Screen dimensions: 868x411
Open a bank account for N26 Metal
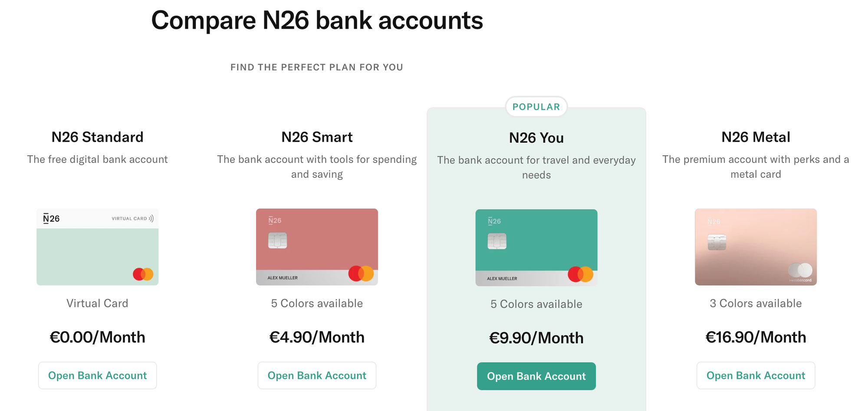(x=756, y=375)
